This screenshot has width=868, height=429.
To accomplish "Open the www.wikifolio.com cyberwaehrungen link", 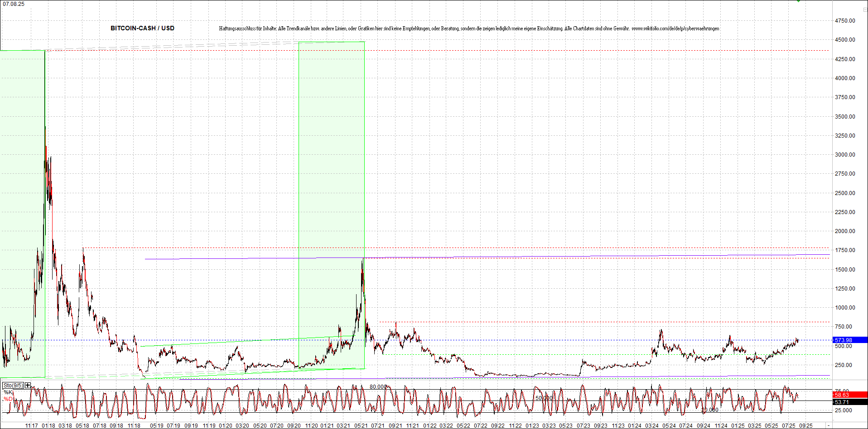I will (675, 29).
